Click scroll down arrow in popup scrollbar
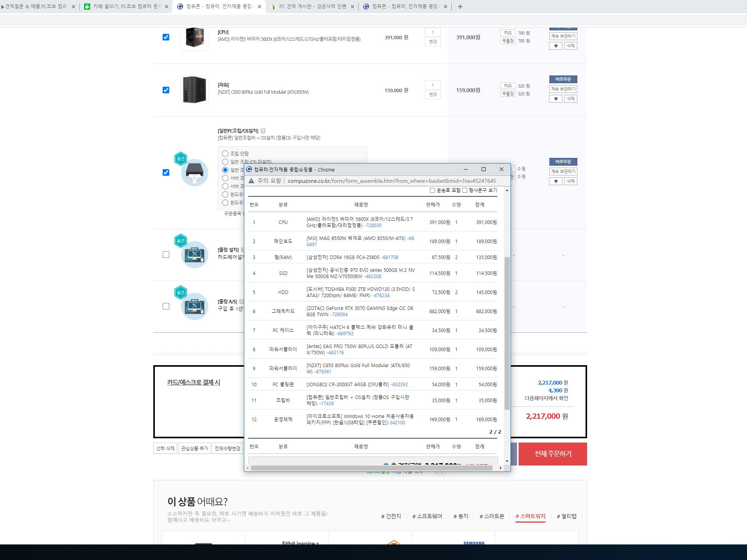 point(507,461)
